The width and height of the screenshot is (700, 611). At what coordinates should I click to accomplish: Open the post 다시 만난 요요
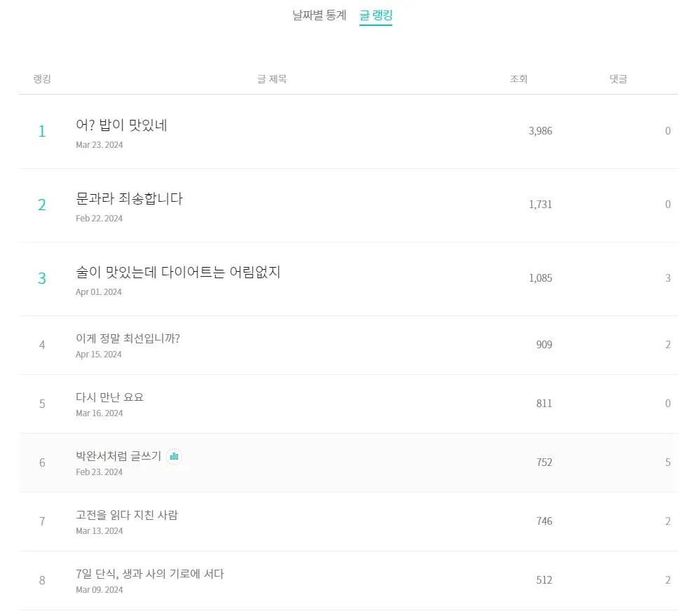point(110,397)
